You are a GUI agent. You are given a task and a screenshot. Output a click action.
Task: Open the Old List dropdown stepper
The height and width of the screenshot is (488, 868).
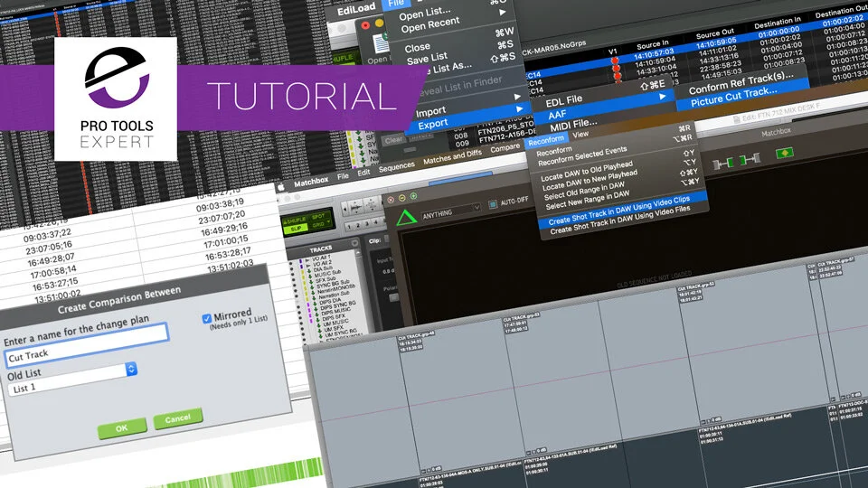pyautogui.click(x=131, y=369)
